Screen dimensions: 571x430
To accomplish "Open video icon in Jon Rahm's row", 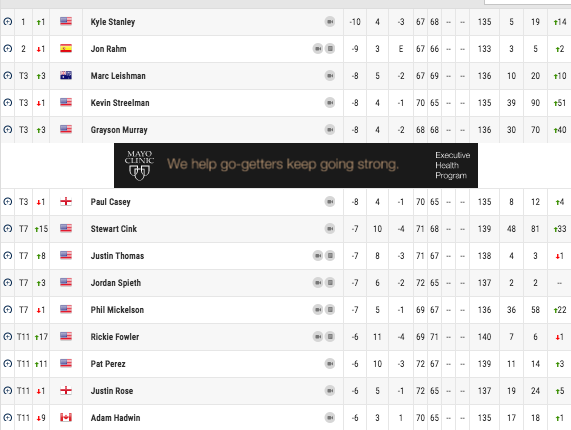I will pyautogui.click(x=318, y=49).
